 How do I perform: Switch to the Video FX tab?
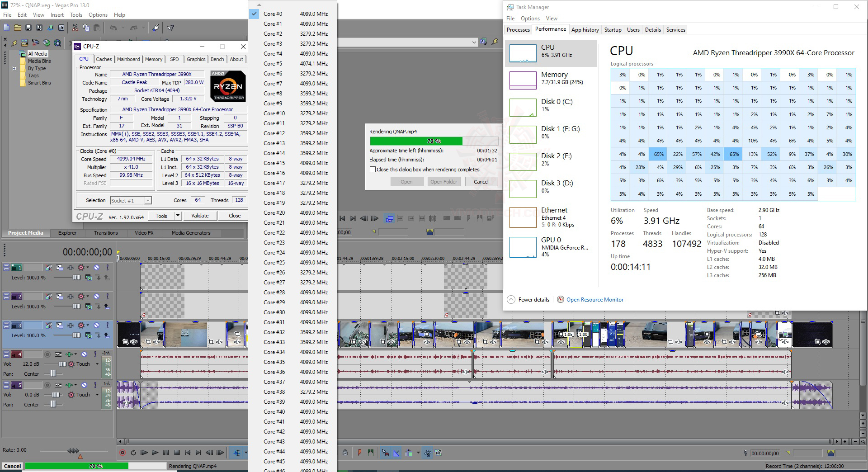click(x=144, y=233)
